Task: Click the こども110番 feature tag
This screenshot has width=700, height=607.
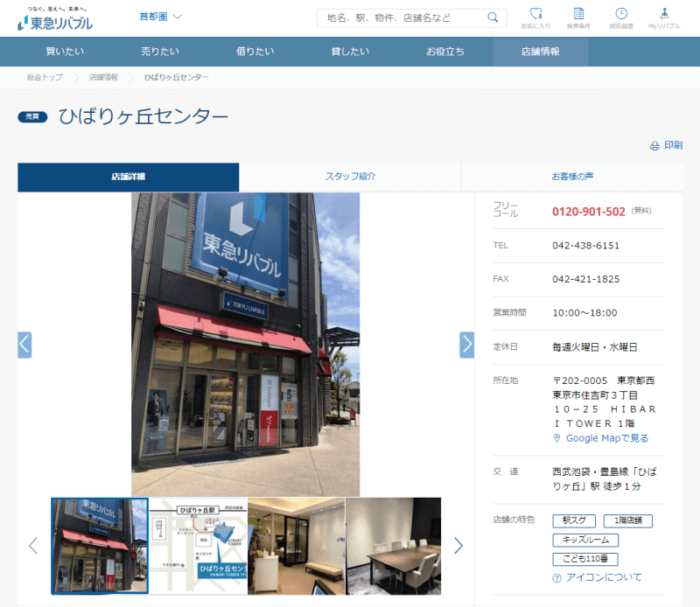Action: (x=585, y=559)
